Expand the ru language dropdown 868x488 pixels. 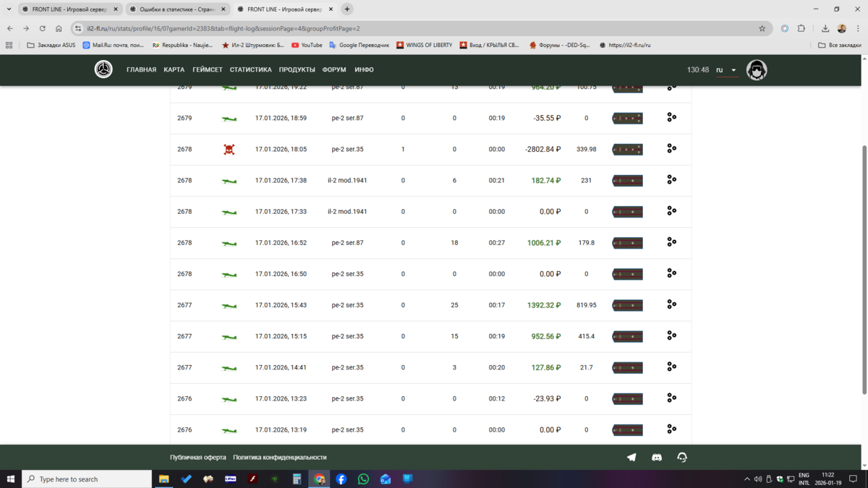726,70
